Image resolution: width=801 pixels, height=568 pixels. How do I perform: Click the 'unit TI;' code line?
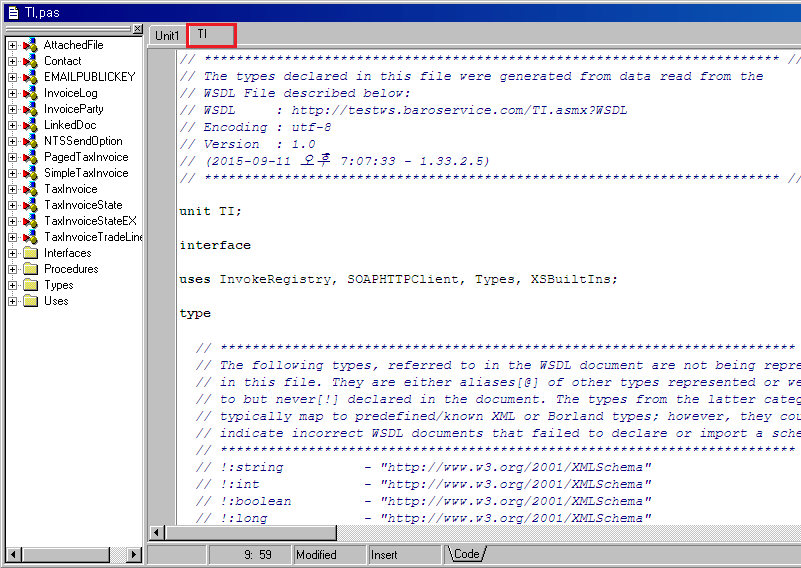click(210, 211)
